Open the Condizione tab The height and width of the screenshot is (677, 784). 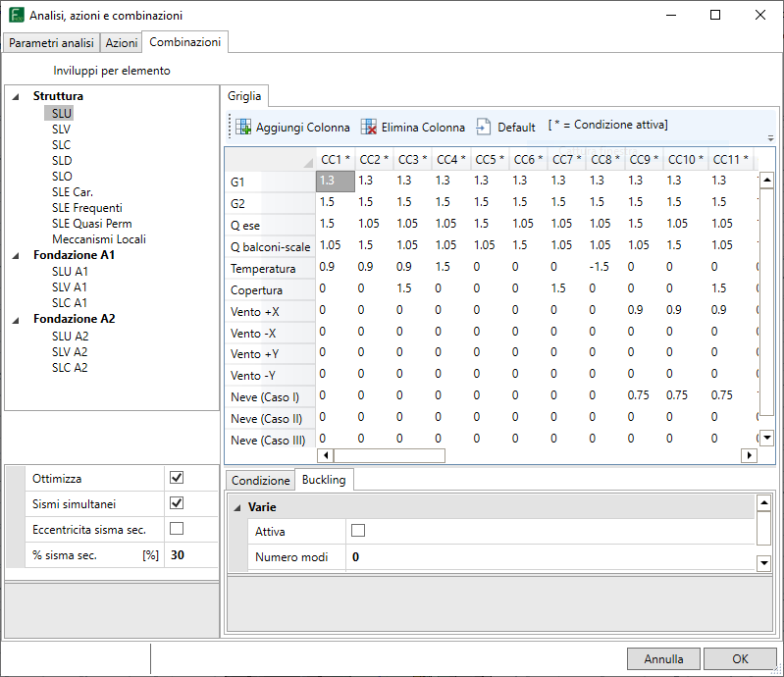click(x=260, y=481)
